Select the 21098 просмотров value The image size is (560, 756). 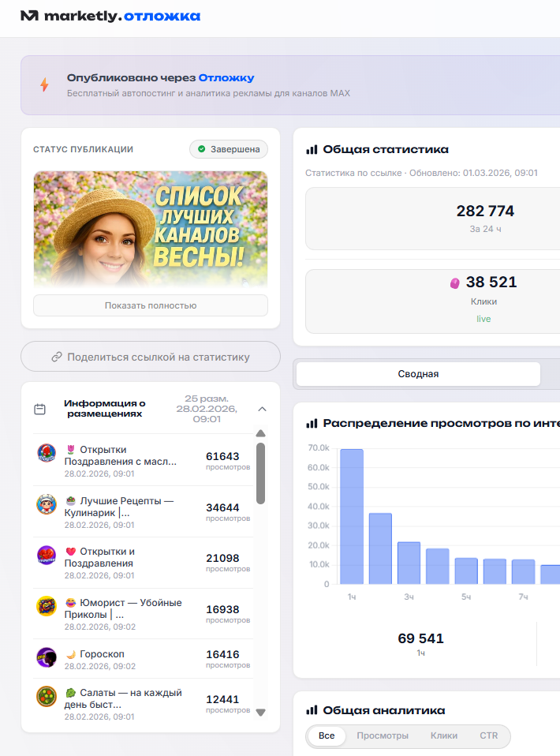(x=222, y=558)
